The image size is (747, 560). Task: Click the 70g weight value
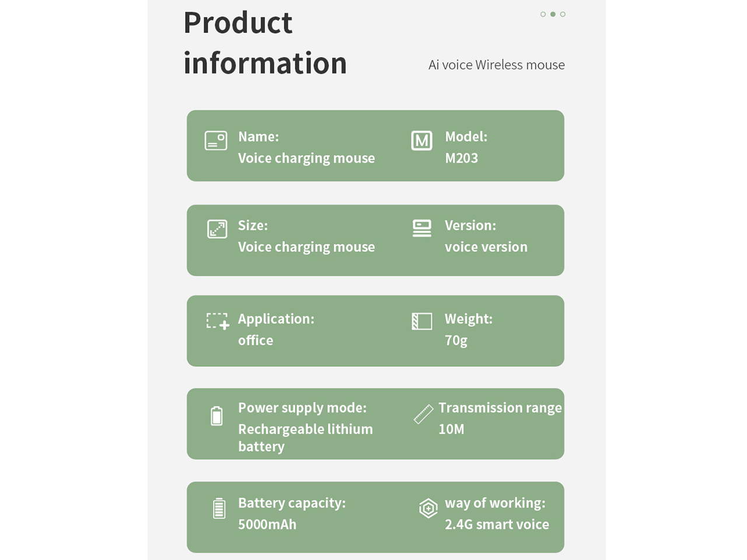pyautogui.click(x=456, y=341)
